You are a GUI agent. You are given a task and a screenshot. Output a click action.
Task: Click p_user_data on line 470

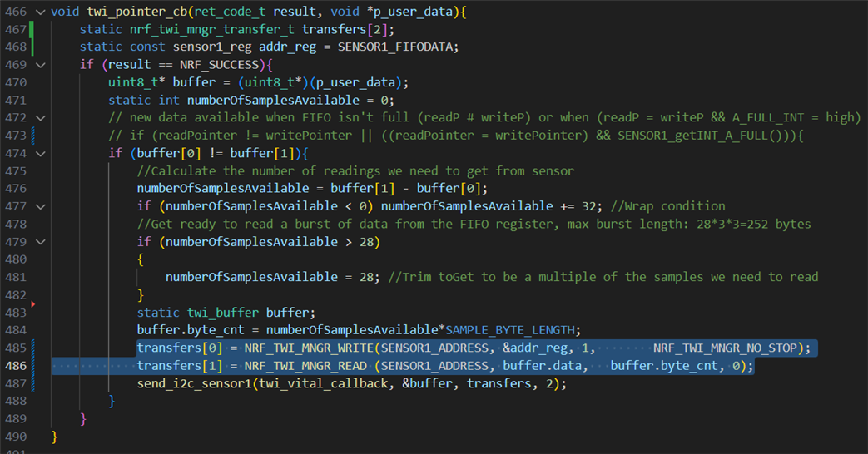pyautogui.click(x=356, y=82)
